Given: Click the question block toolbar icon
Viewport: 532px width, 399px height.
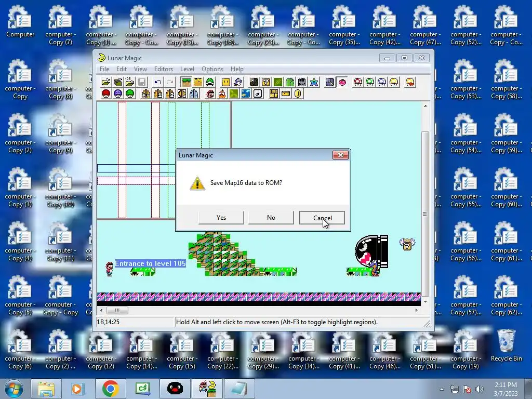Looking at the screenshot, I should pyautogui.click(x=266, y=82).
